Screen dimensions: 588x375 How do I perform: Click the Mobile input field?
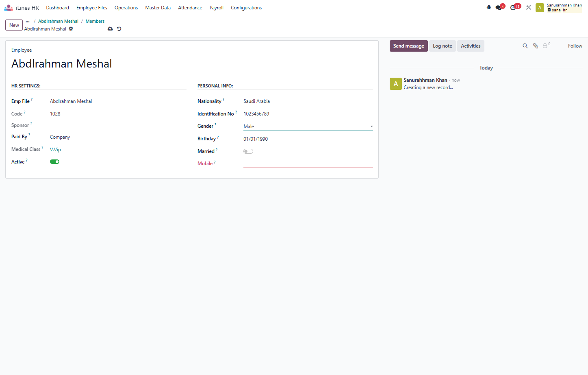308,164
